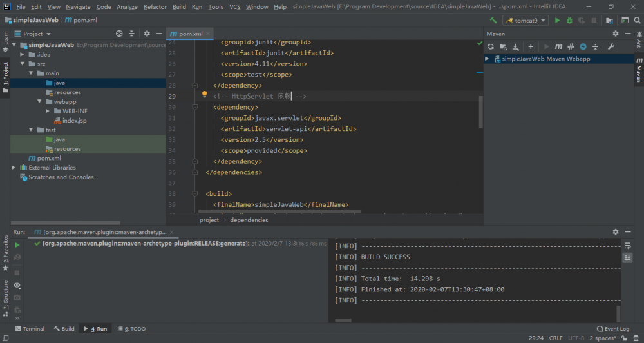Click the yellow lightbulb intention icon
644x343 pixels.
tap(205, 95)
